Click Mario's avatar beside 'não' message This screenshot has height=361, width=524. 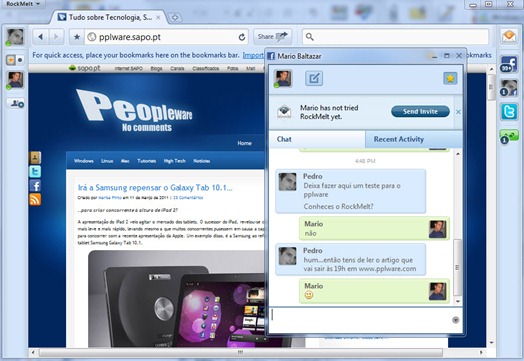pyautogui.click(x=437, y=229)
